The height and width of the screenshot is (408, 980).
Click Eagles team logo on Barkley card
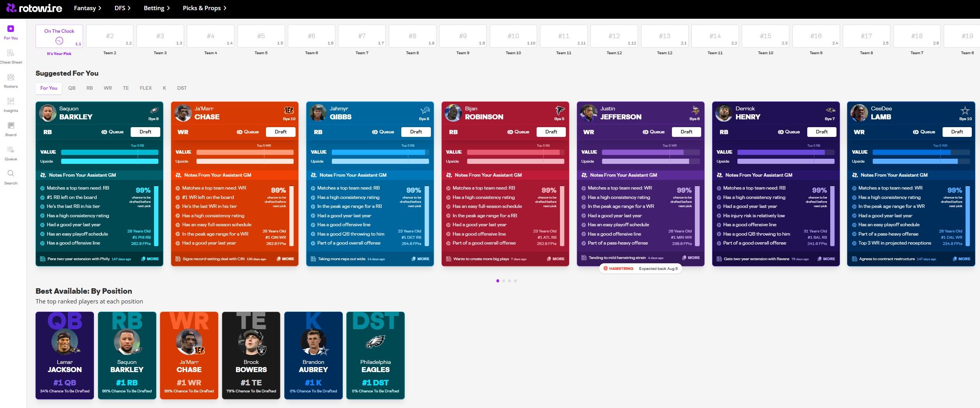coord(154,110)
